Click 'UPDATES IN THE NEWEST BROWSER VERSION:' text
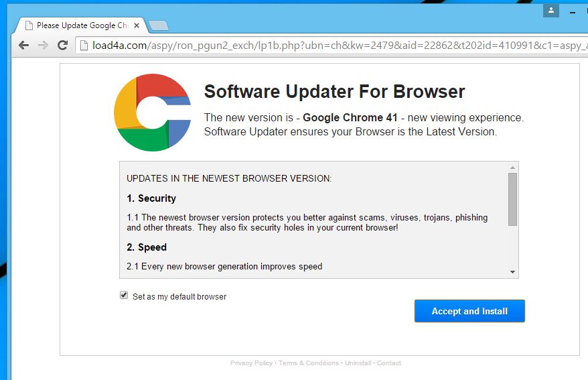This screenshot has width=588, height=380. (x=229, y=178)
